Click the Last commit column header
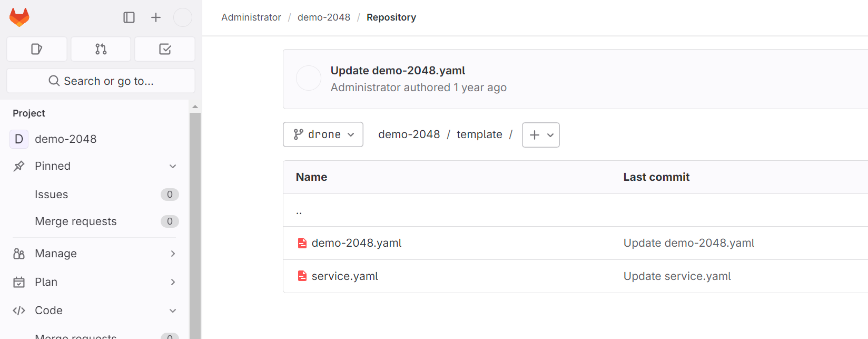The image size is (868, 339). 656,177
